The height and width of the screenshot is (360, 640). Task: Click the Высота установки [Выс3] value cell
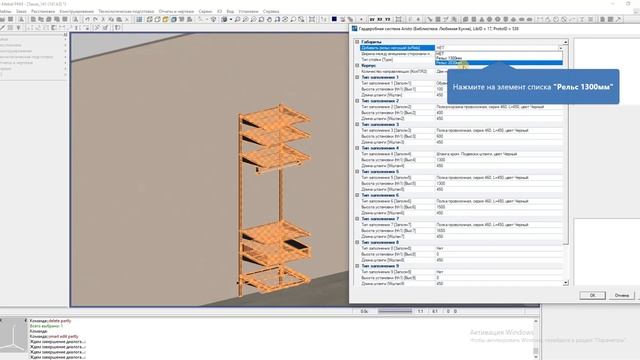coord(499,136)
